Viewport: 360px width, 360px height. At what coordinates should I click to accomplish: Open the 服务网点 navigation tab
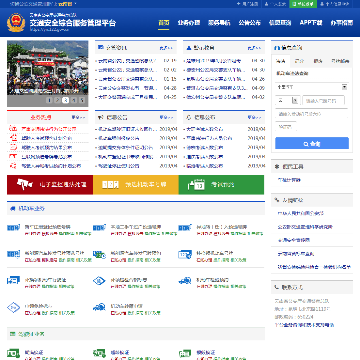click(219, 23)
